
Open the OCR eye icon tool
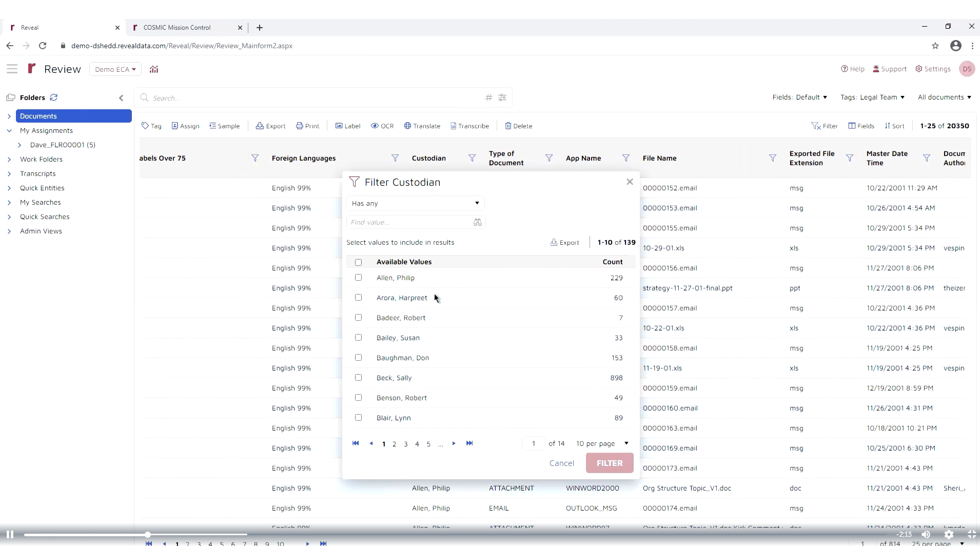click(x=375, y=126)
